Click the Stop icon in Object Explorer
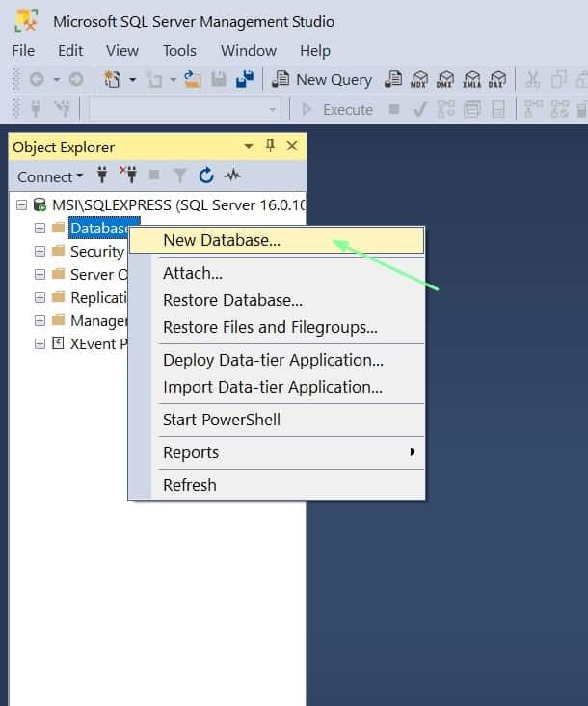Image resolution: width=588 pixels, height=706 pixels. pyautogui.click(x=154, y=175)
